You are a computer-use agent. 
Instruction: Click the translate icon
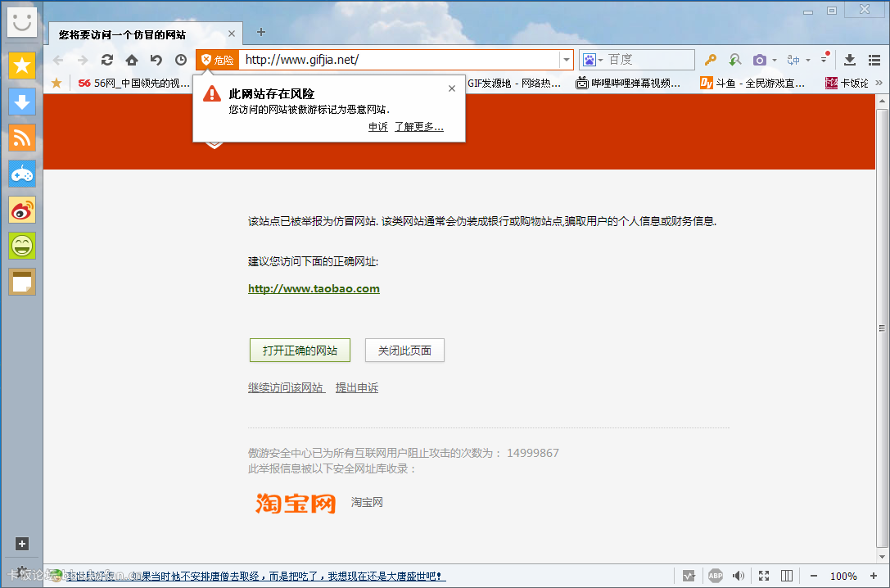tap(793, 60)
